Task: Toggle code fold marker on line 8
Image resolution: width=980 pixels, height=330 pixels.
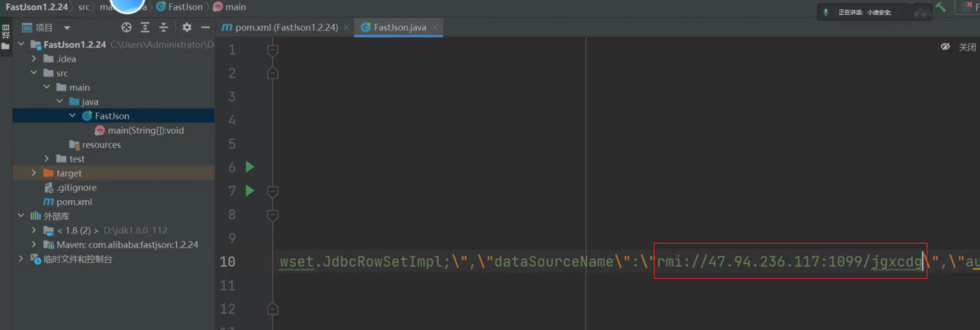Action: click(273, 215)
